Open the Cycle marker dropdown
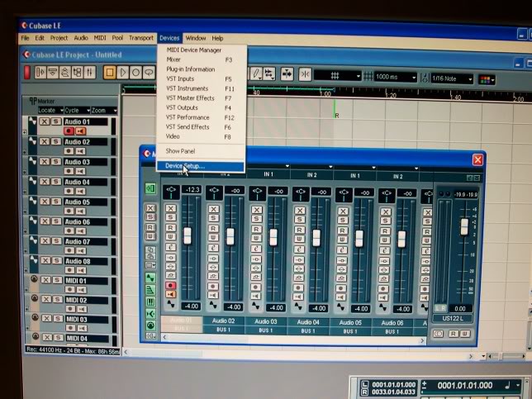 pyautogui.click(x=78, y=110)
